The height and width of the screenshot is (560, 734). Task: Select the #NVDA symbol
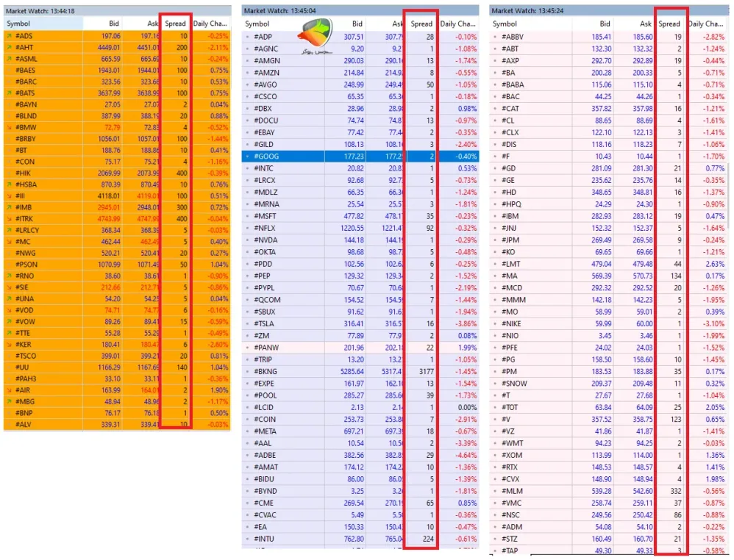(266, 240)
